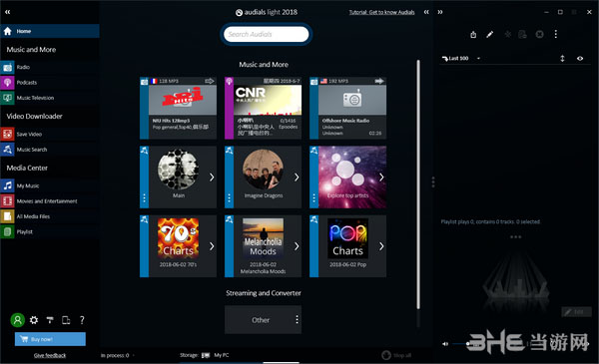Open help question mark icon

click(82, 320)
